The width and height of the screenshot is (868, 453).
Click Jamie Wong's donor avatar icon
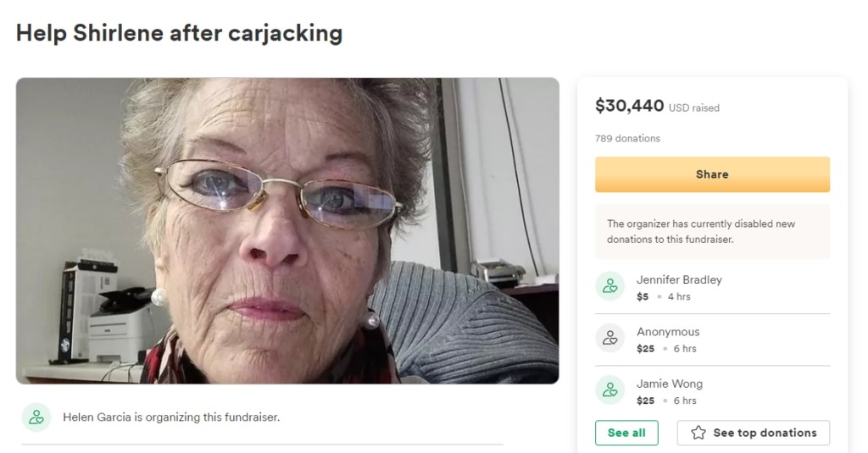(x=609, y=390)
